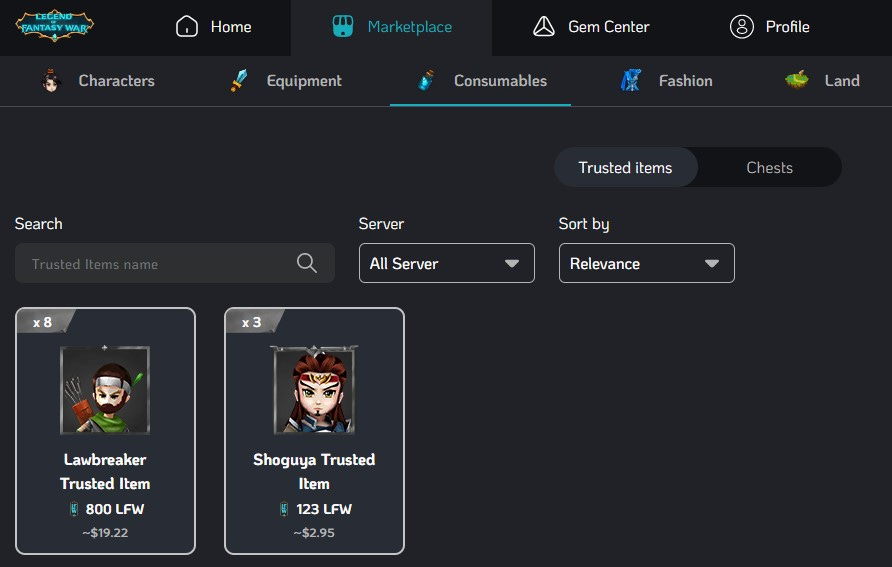The width and height of the screenshot is (892, 567).
Task: Open the All Server dropdown
Action: (447, 263)
